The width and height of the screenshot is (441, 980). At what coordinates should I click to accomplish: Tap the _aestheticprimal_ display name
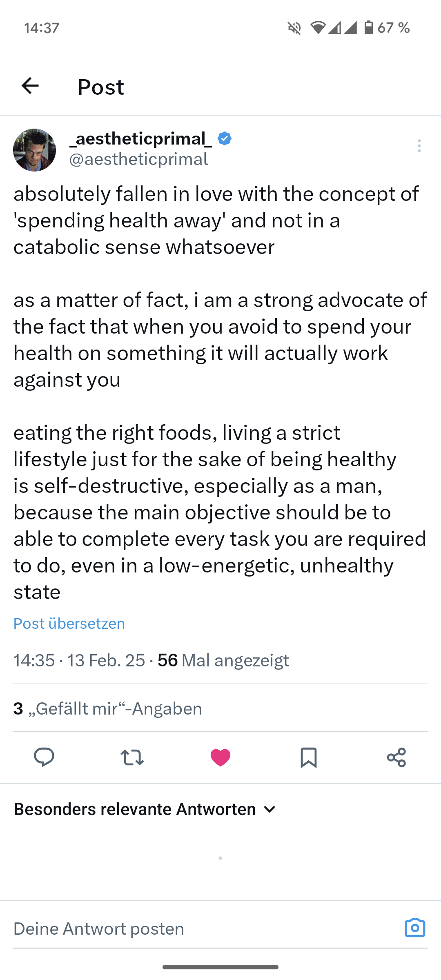[141, 139]
